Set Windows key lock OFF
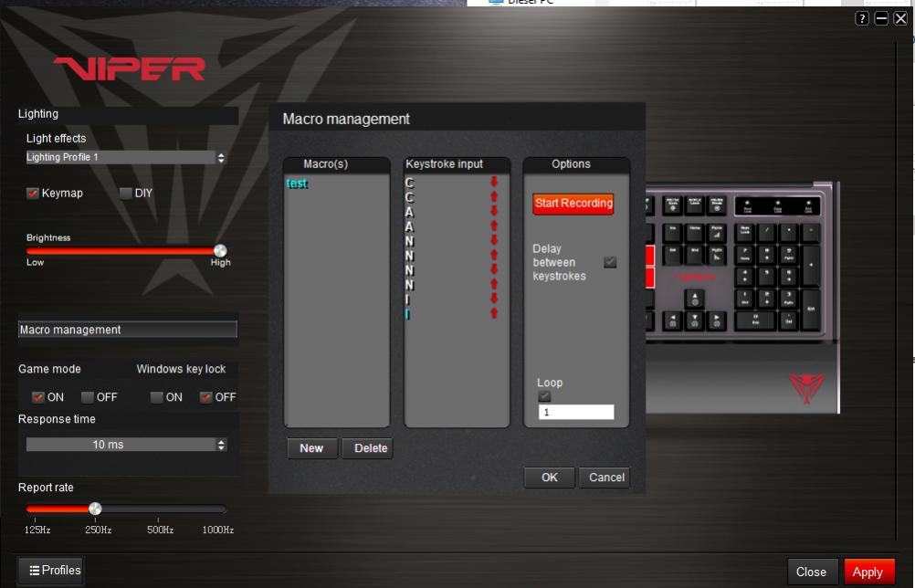The height and width of the screenshot is (588, 915). [x=205, y=397]
